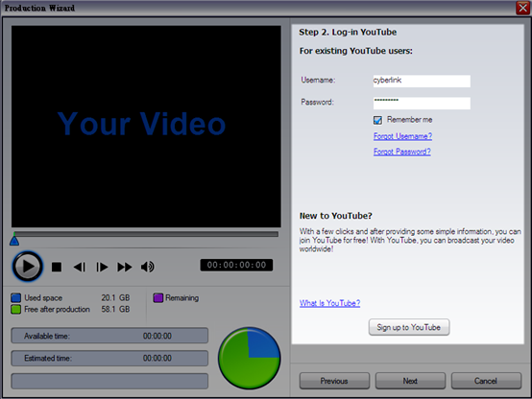Click the Available time readout
Image resolution: width=532 pixels, height=399 pixels.
tap(109, 336)
